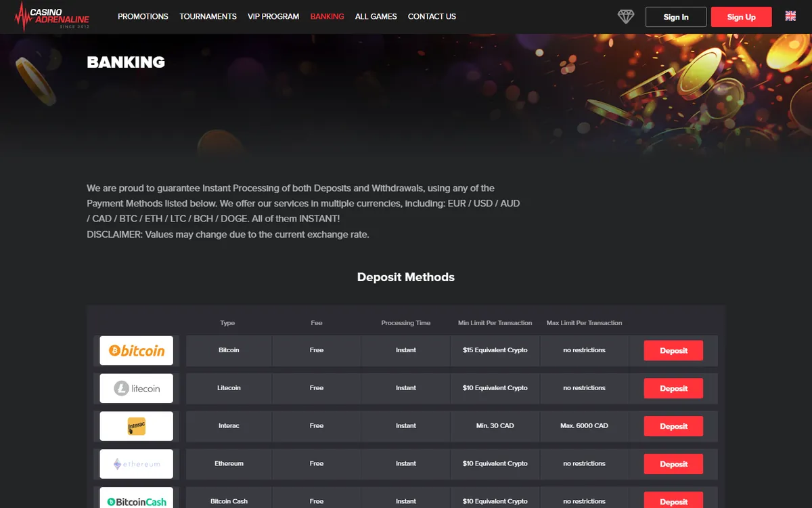Click Deposit in the Litecoin row
The height and width of the screenshot is (508, 812).
click(x=673, y=389)
